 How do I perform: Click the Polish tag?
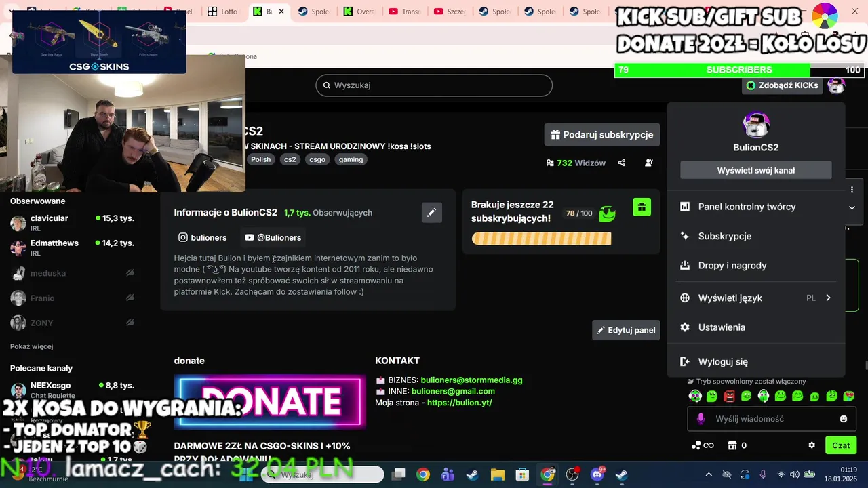click(260, 159)
